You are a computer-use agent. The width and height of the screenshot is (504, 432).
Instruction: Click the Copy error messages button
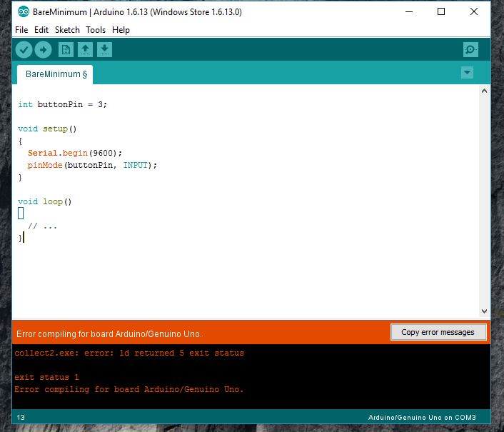[x=438, y=332]
